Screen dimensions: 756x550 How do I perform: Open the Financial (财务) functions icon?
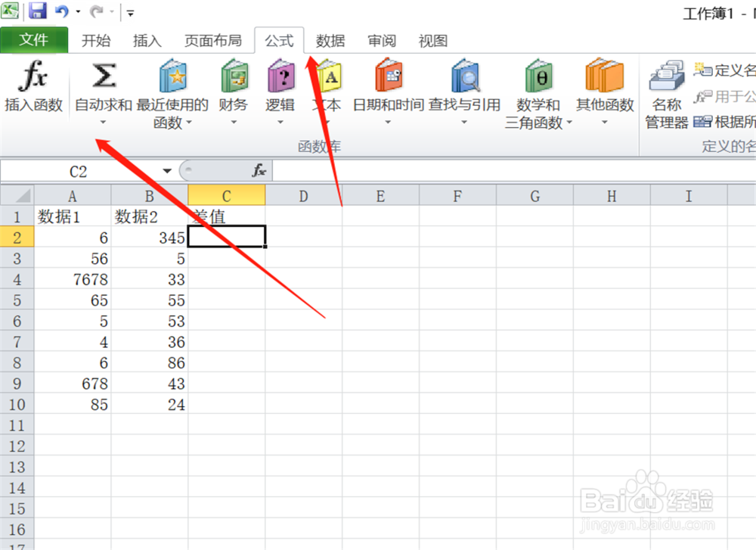coord(234,76)
